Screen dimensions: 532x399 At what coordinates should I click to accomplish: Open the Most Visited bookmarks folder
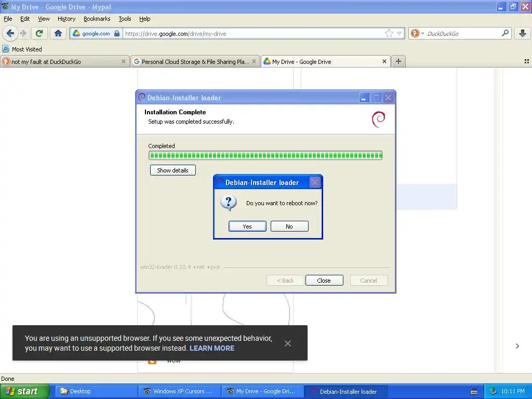click(22, 49)
